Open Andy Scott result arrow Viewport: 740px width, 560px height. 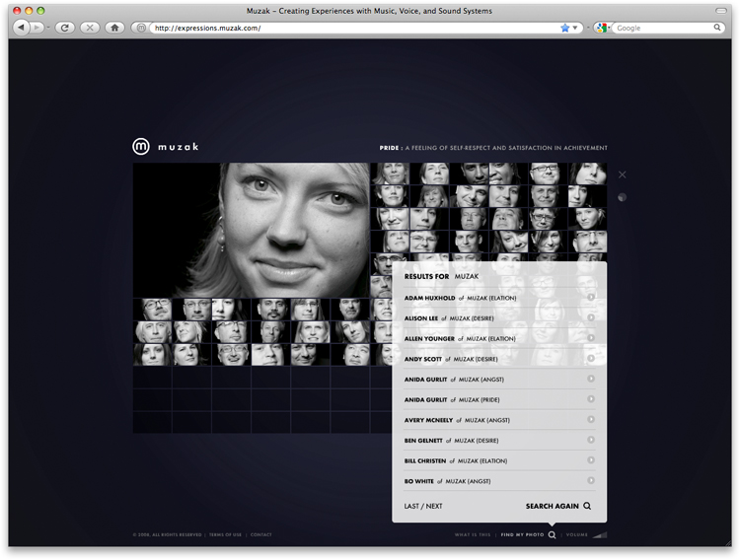(590, 358)
